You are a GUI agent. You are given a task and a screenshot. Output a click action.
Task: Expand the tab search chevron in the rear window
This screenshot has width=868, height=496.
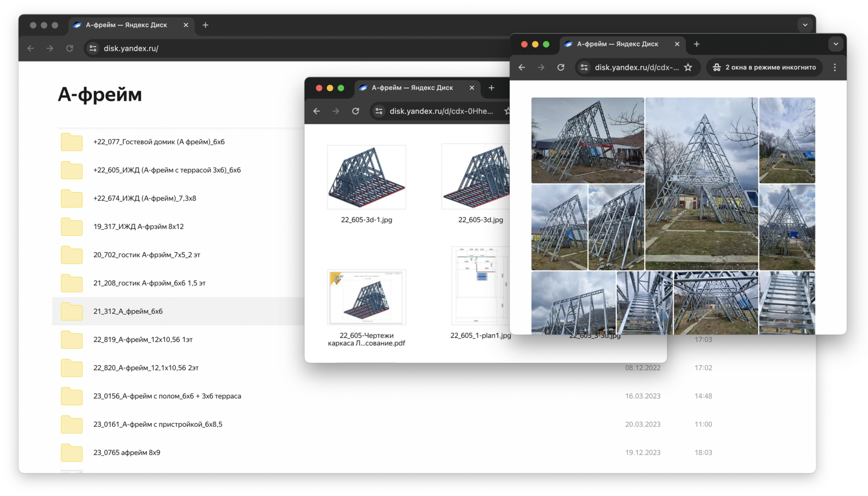(x=805, y=25)
